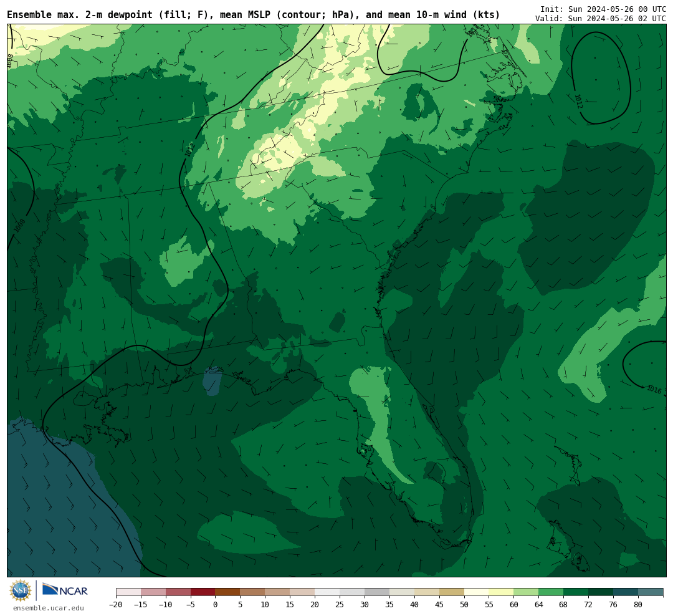The image size is (673, 616).
Task: Click the 60 colorbar tick label
Action: tap(514, 604)
